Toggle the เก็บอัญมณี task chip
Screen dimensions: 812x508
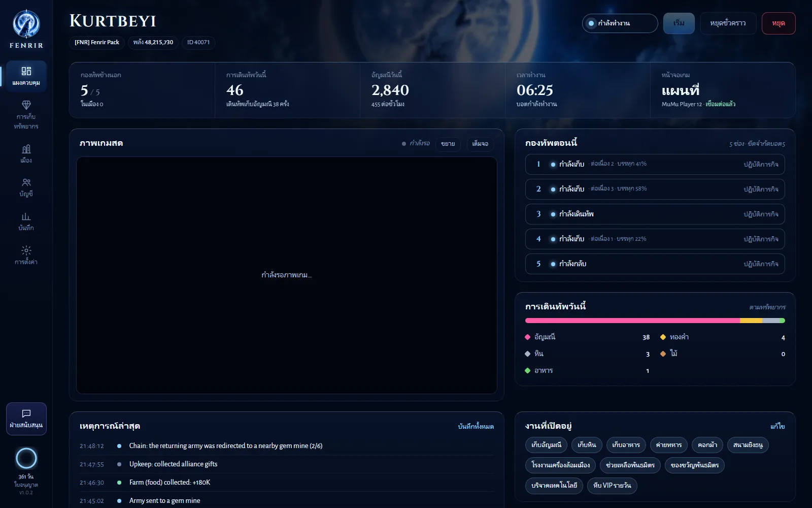tap(546, 445)
